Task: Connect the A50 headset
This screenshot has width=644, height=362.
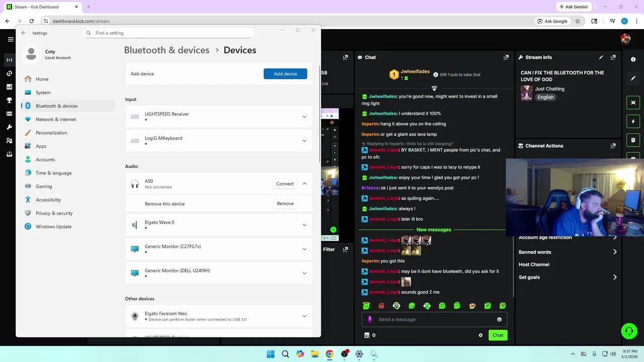Action: [285, 184]
